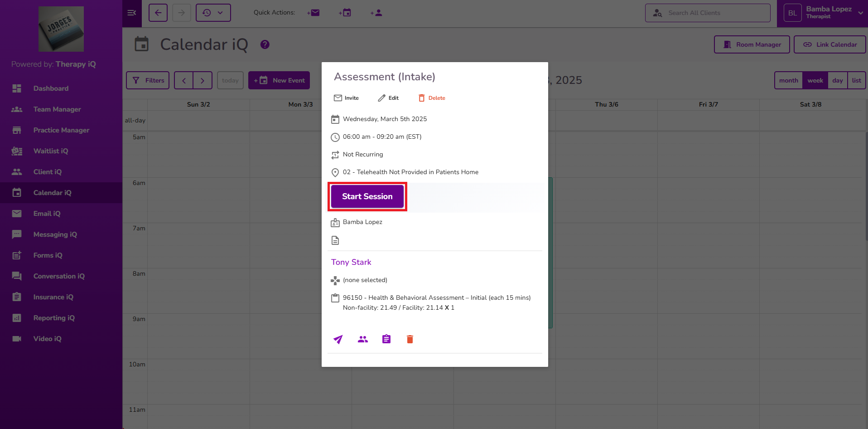Click the paper plane send icon
868x429 pixels.
(x=338, y=339)
